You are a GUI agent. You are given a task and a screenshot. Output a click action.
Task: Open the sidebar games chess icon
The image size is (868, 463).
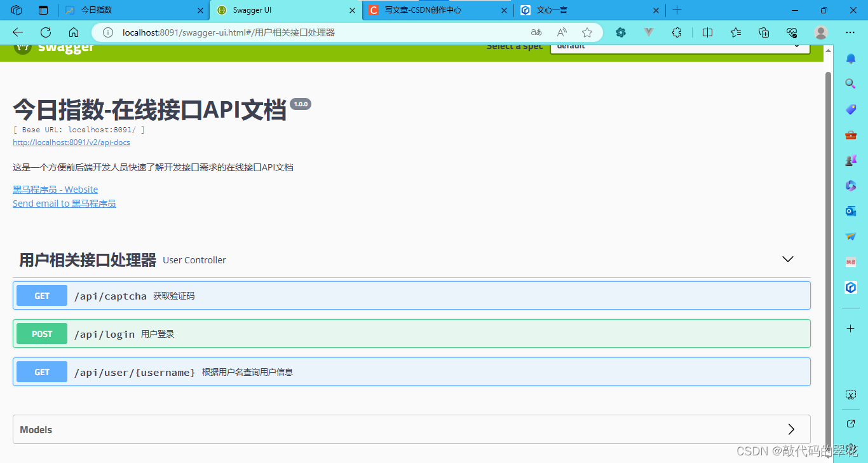(x=851, y=160)
